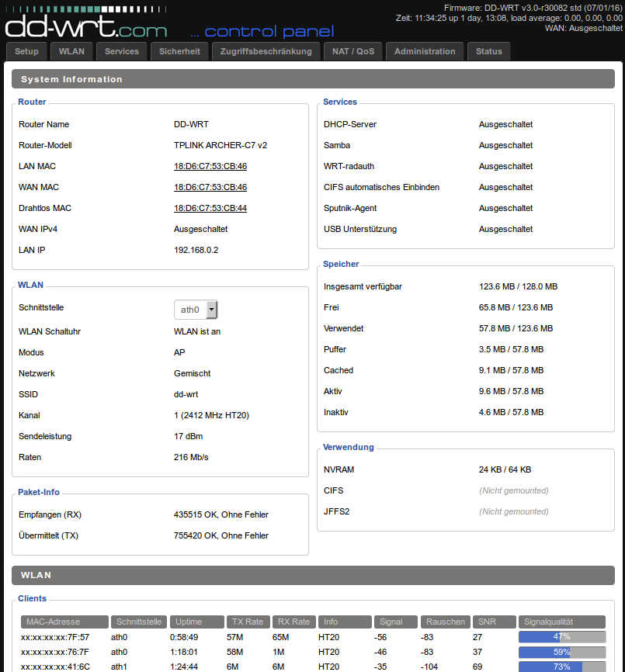The width and height of the screenshot is (625, 672).
Task: Click the WAN IPv4 value Ausgeschaltet
Action: click(200, 229)
